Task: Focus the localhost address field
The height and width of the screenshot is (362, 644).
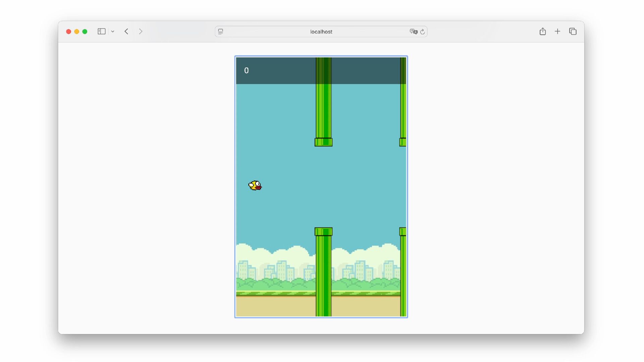Action: (x=321, y=32)
